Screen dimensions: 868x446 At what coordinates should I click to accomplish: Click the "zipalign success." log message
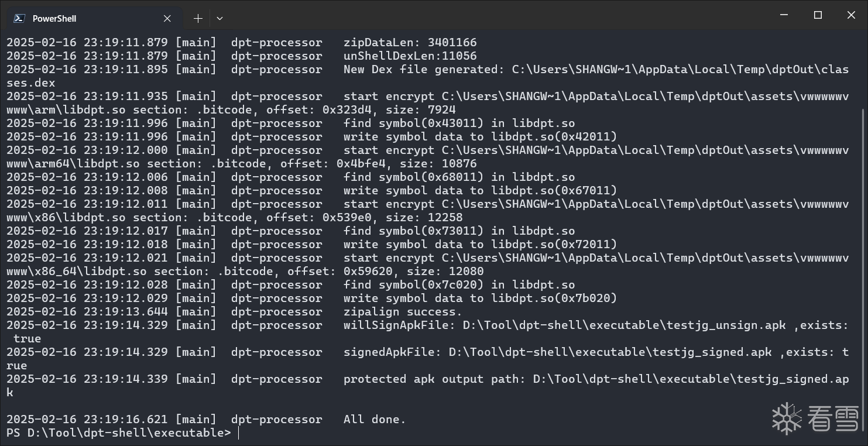click(x=403, y=312)
